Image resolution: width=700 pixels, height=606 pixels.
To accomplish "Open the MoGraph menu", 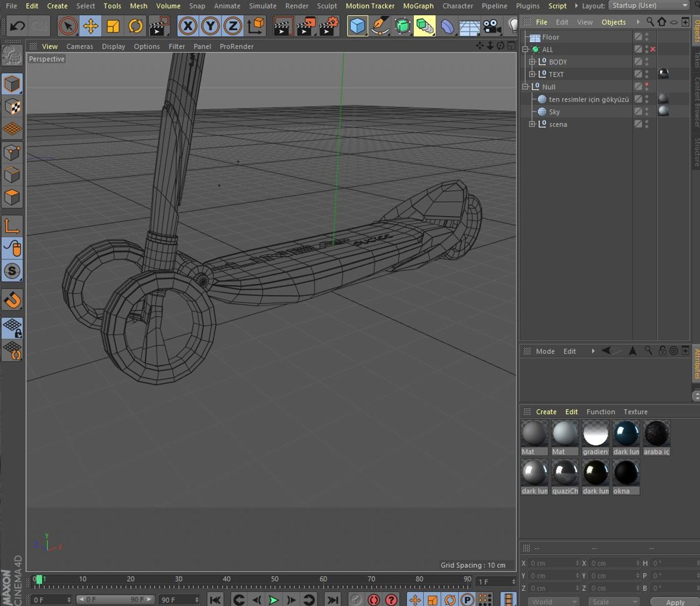I will (x=418, y=6).
